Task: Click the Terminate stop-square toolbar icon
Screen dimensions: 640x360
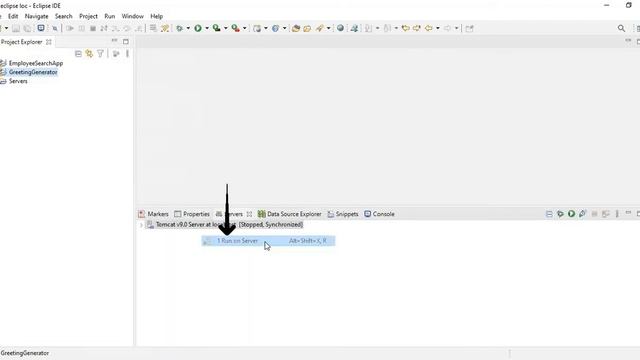Action: [x=93, y=28]
